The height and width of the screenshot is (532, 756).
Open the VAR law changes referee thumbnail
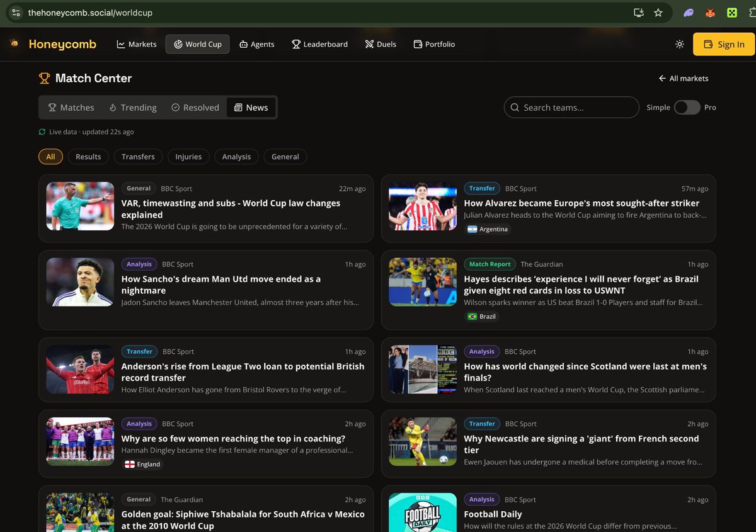click(80, 206)
